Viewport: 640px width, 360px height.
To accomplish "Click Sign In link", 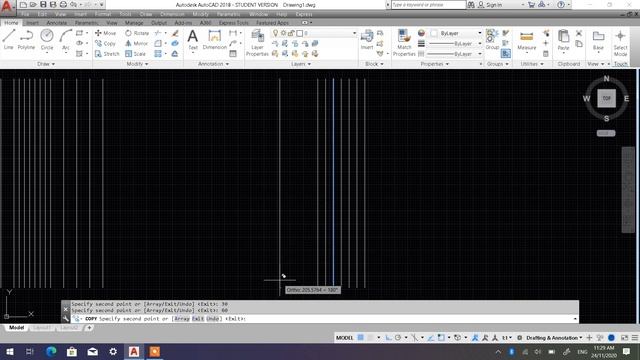I will coord(494,5).
